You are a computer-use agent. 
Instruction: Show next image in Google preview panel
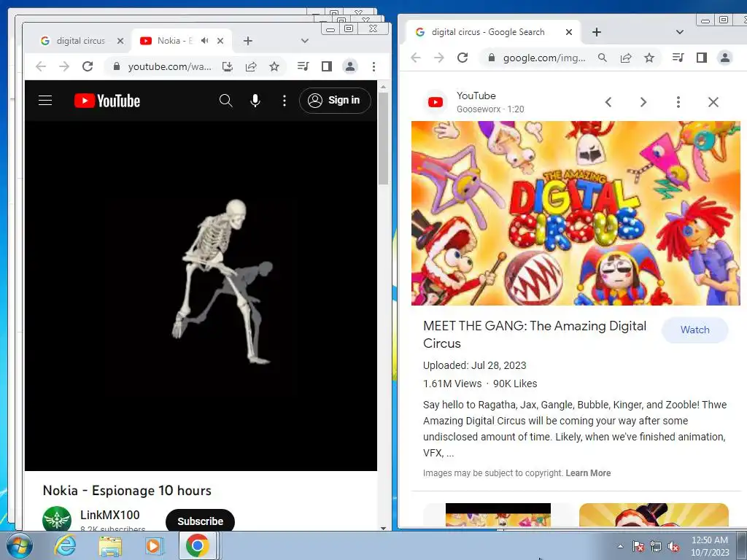[643, 102]
